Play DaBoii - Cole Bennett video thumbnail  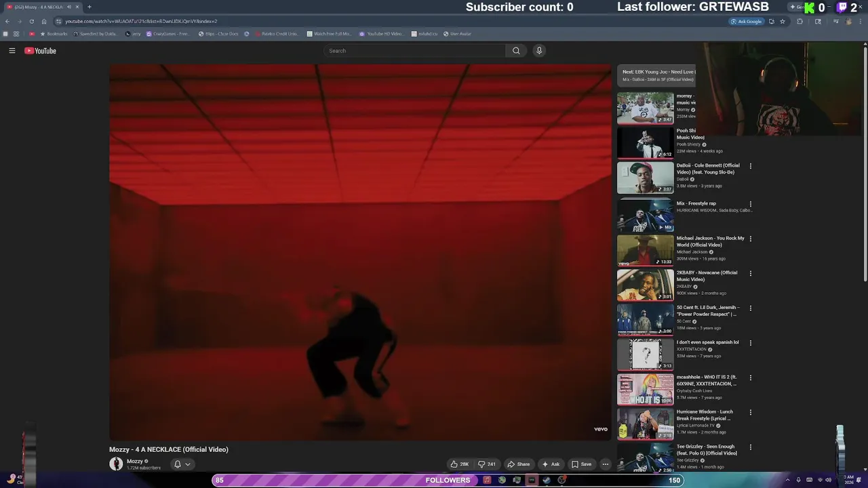[x=646, y=178]
